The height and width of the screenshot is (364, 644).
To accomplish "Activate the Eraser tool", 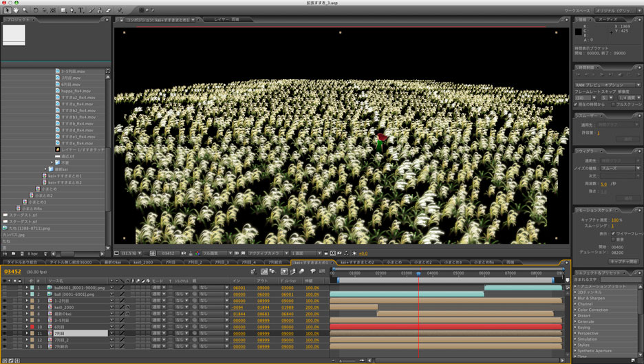I will (109, 10).
